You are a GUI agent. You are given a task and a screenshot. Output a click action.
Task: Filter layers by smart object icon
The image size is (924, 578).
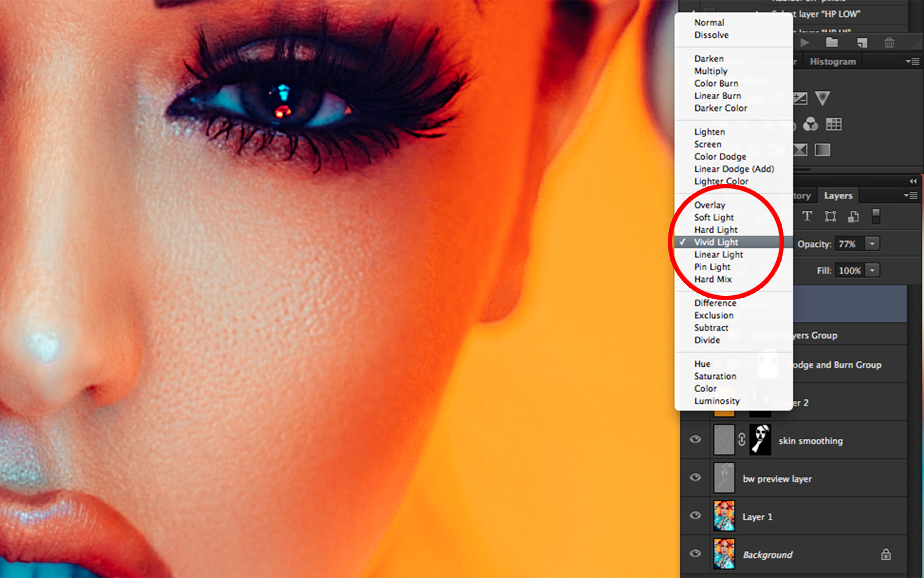click(x=853, y=216)
